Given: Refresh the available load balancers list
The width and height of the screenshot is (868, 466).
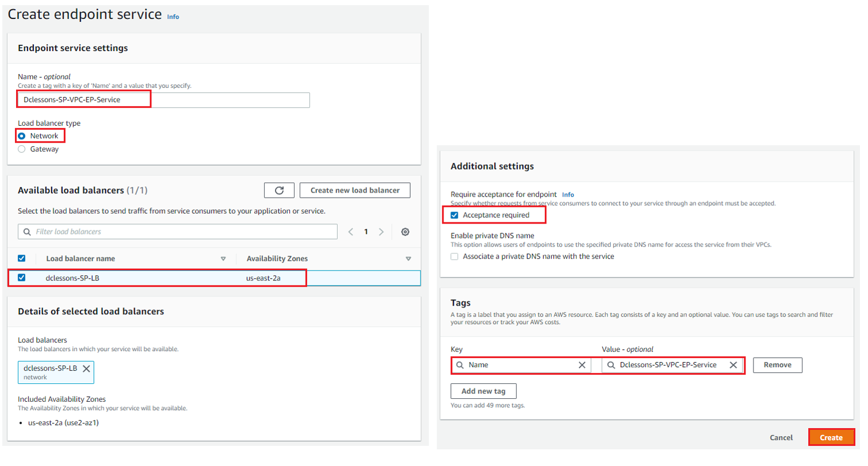Looking at the screenshot, I should pos(280,190).
